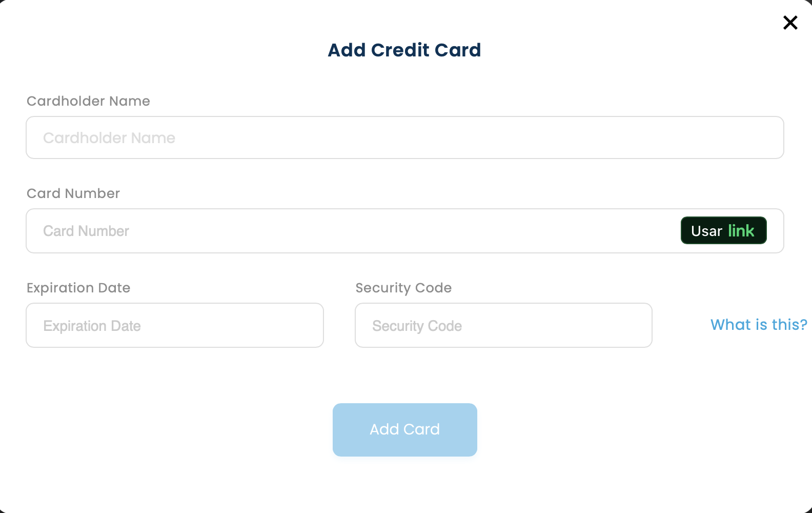Focus the Cardholder Name input field
This screenshot has width=812, height=513.
point(404,137)
